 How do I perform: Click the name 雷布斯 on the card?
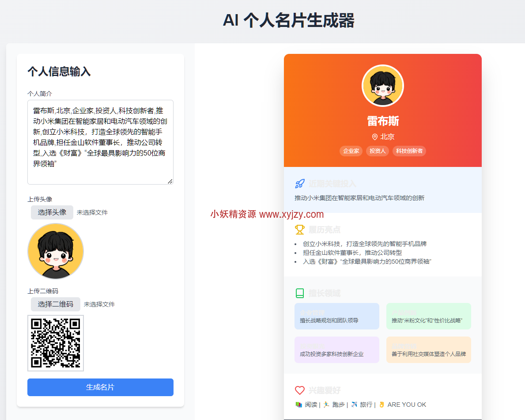point(383,121)
